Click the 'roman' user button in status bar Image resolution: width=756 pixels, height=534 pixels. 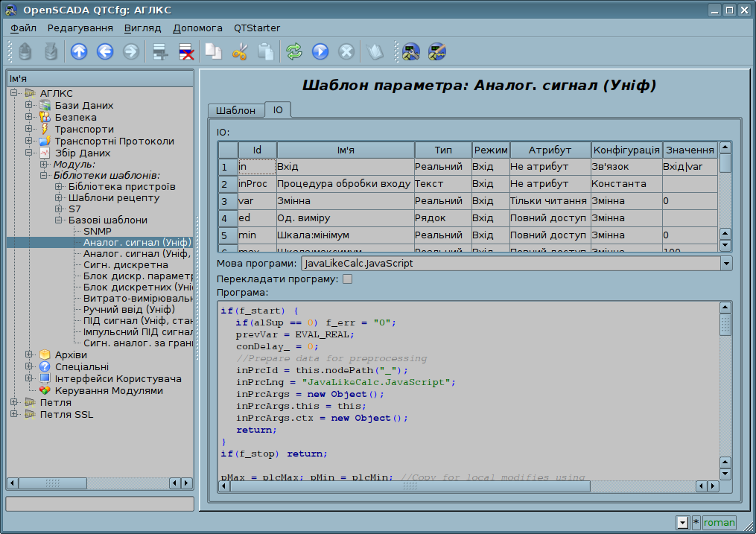pos(719,523)
